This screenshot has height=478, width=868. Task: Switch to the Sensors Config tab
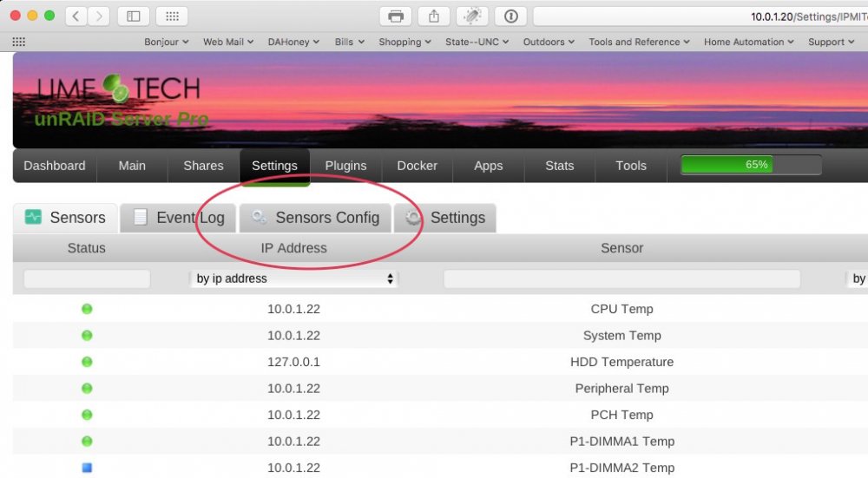(316, 218)
